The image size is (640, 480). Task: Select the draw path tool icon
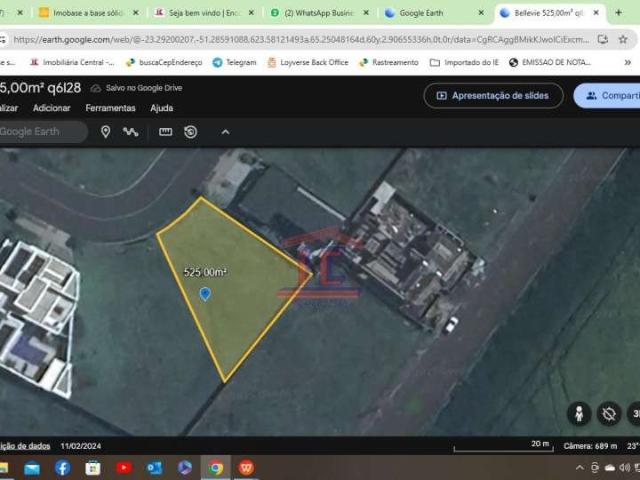tap(131, 132)
